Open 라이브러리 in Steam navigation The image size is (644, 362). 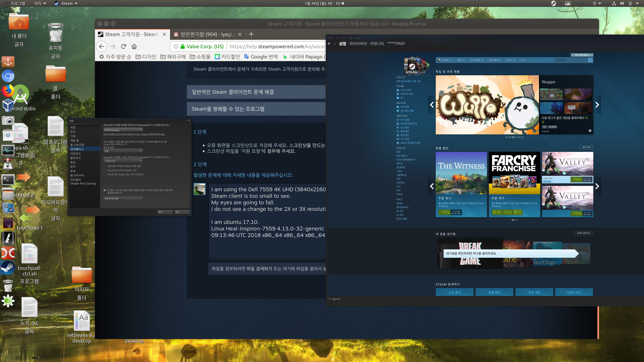coord(358,43)
